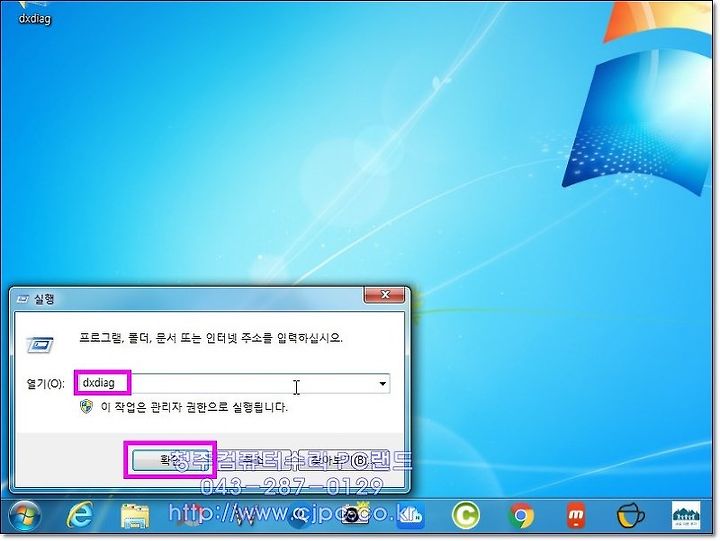Launch Google Chrome from the taskbar
The image size is (720, 541).
click(521, 516)
